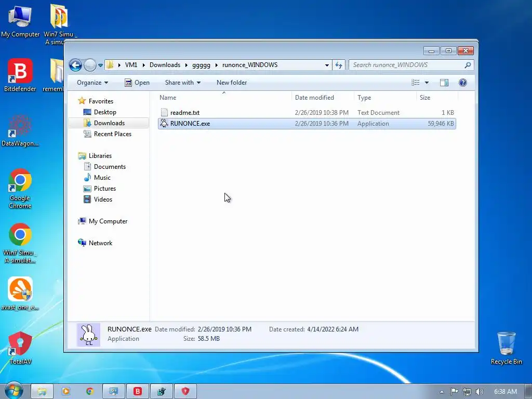Open Windows Media Player from taskbar
The image size is (532, 399).
coord(66,392)
